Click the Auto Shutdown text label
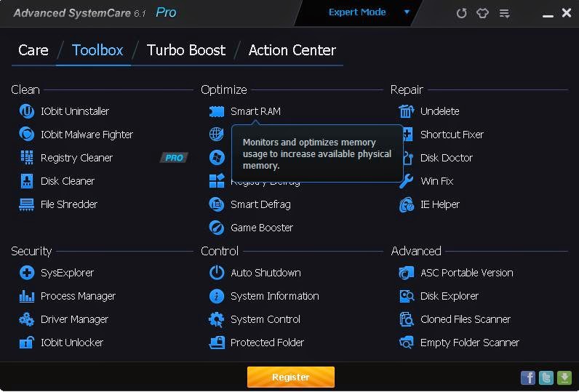The width and height of the screenshot is (579, 392). click(x=265, y=273)
